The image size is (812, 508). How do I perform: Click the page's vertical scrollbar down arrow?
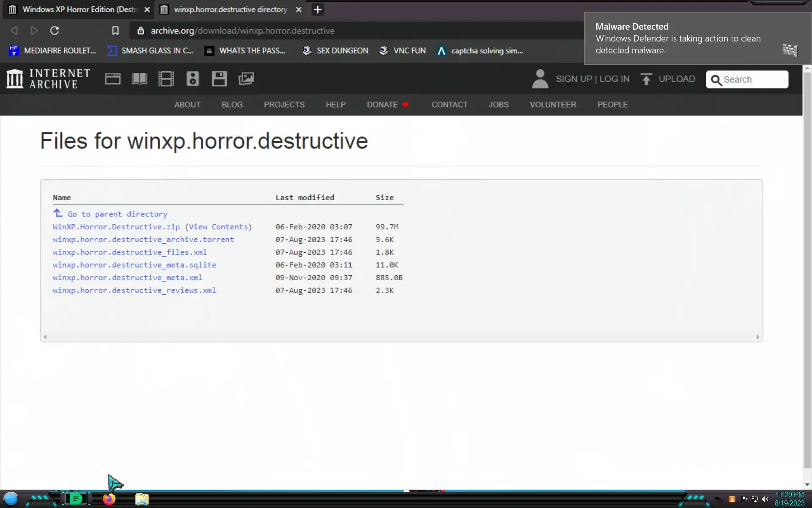pyautogui.click(x=807, y=485)
